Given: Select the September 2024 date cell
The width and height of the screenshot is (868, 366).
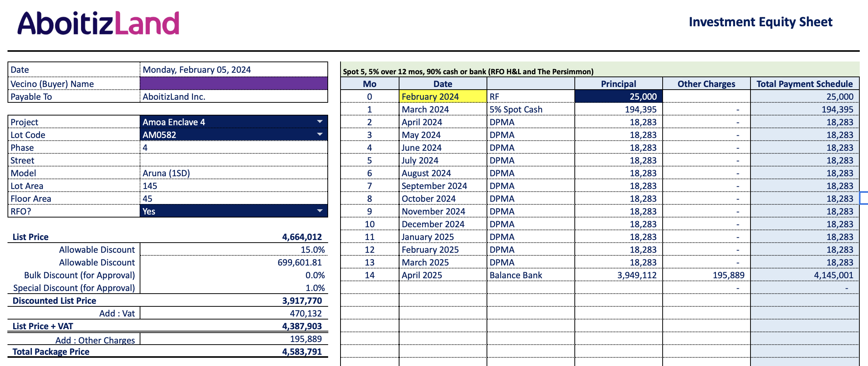Looking at the screenshot, I should (x=443, y=186).
